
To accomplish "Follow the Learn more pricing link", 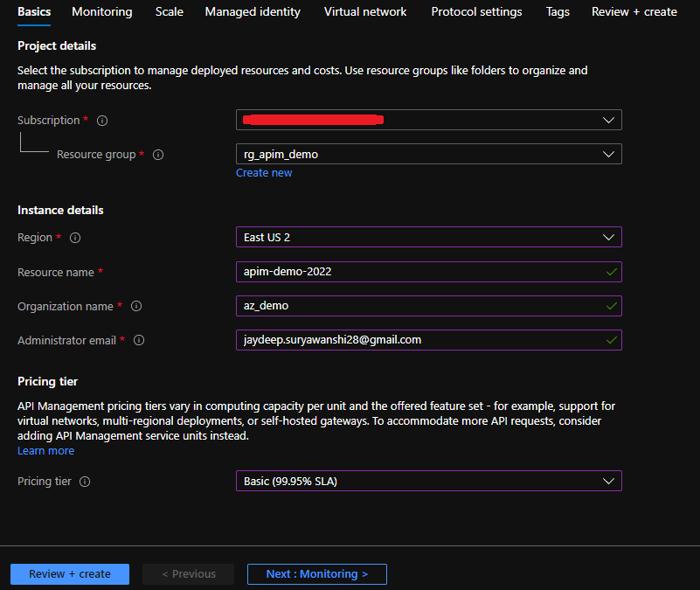I will click(45, 451).
